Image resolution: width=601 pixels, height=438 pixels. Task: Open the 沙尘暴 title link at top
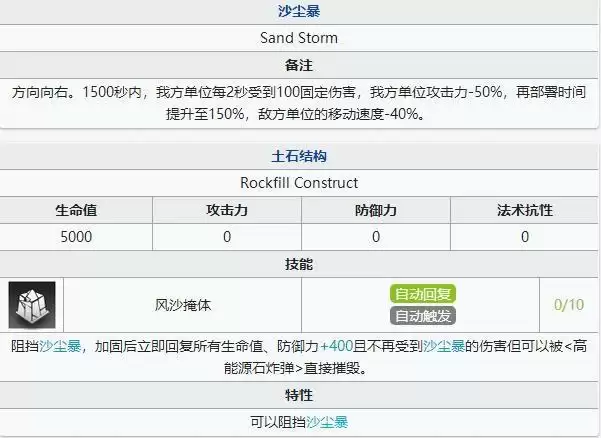click(299, 12)
